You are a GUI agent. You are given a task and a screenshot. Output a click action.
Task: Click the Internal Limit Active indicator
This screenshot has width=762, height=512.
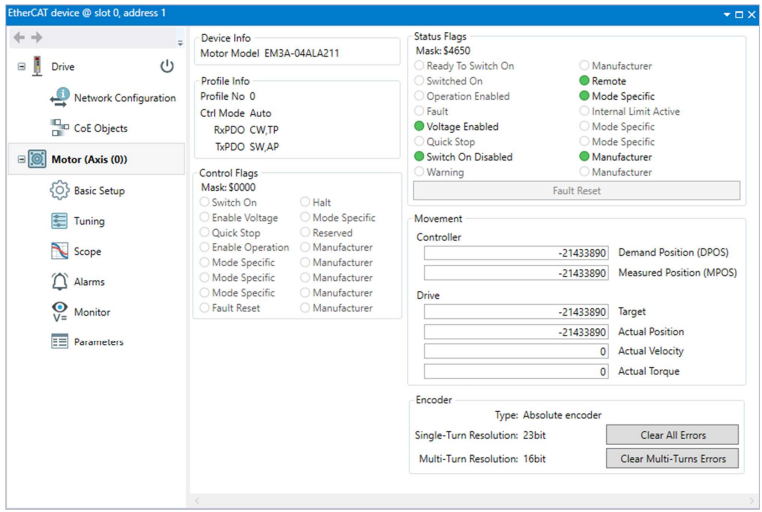584,111
